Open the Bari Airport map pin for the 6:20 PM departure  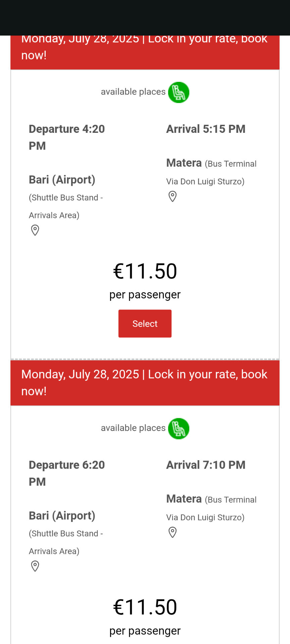(x=35, y=566)
